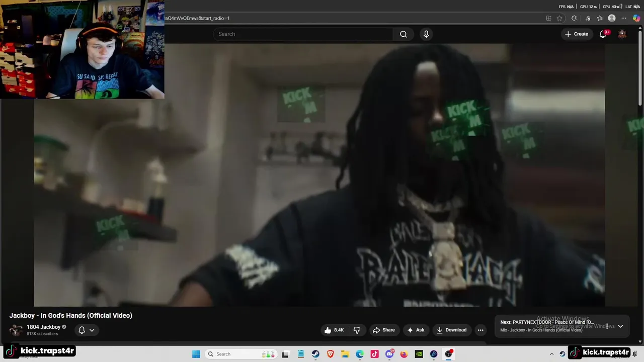Image resolution: width=644 pixels, height=362 pixels.
Task: Open the YouTube account avatar menu
Action: point(622,34)
